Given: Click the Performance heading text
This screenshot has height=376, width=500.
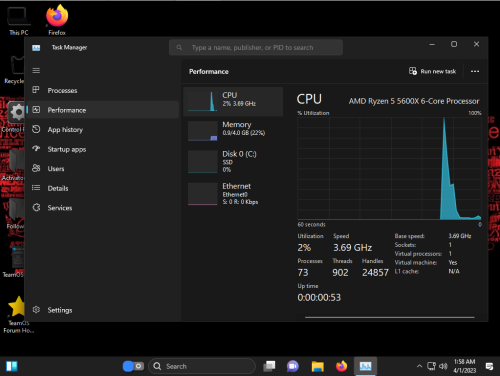Looking at the screenshot, I should pos(209,72).
